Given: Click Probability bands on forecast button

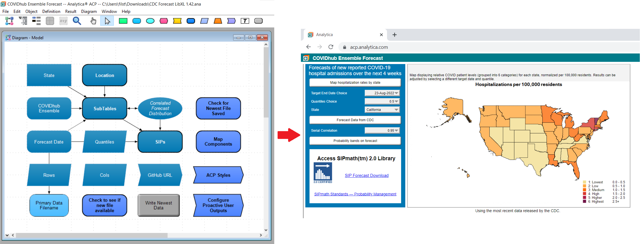Looking at the screenshot, I should tap(355, 141).
